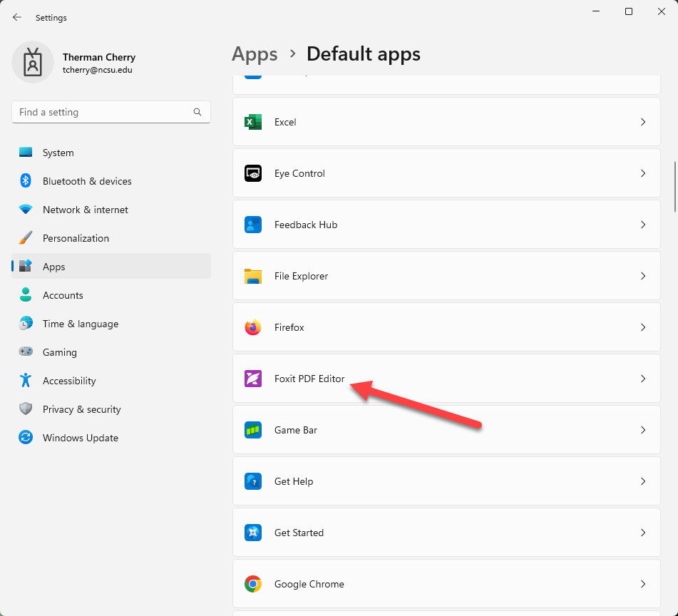Expand the Get Help row chevron
Viewport: 678px width, 616px height.
[x=642, y=481]
